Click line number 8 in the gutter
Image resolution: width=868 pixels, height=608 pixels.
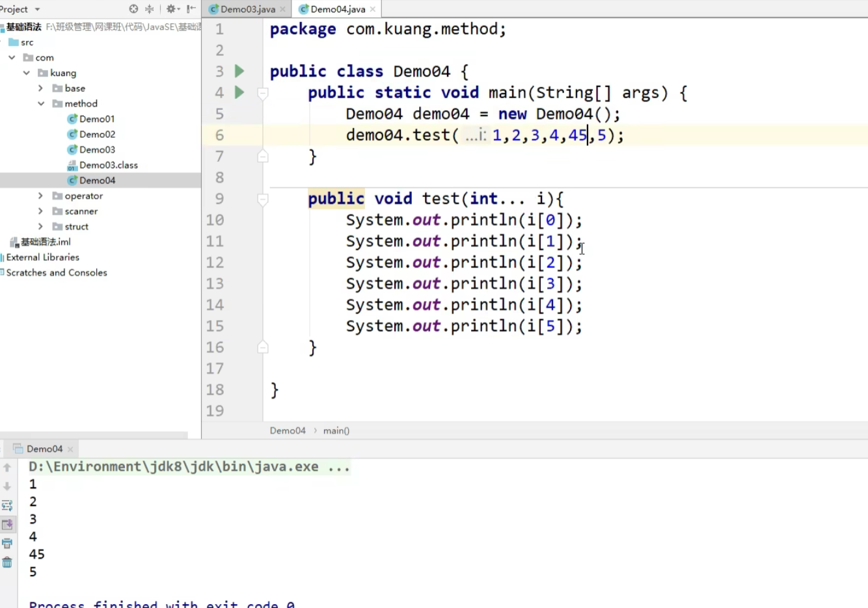pyautogui.click(x=219, y=178)
